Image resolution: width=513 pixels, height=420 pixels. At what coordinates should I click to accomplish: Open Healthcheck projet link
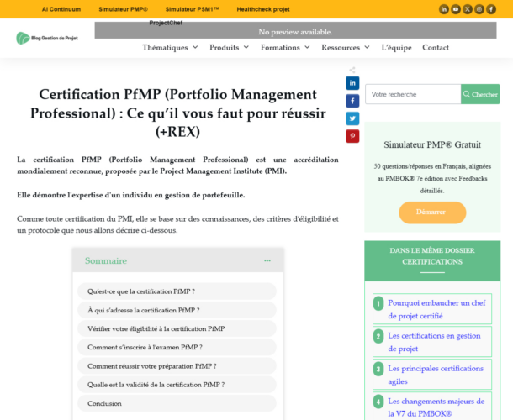(x=263, y=9)
